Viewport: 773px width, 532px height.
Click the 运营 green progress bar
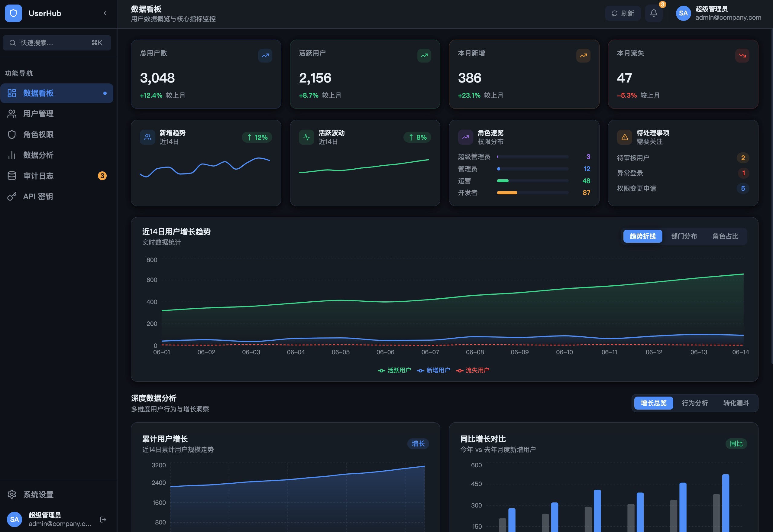[x=533, y=181]
